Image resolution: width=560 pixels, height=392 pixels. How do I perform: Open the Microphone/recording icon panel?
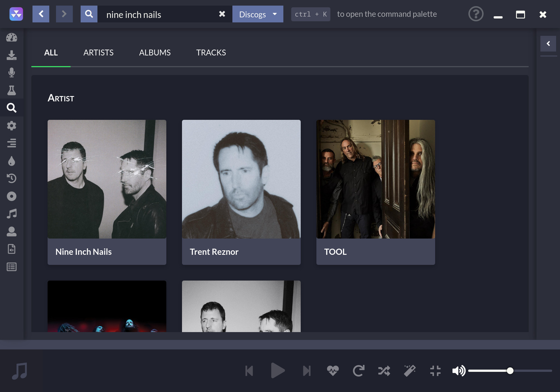pyautogui.click(x=11, y=72)
